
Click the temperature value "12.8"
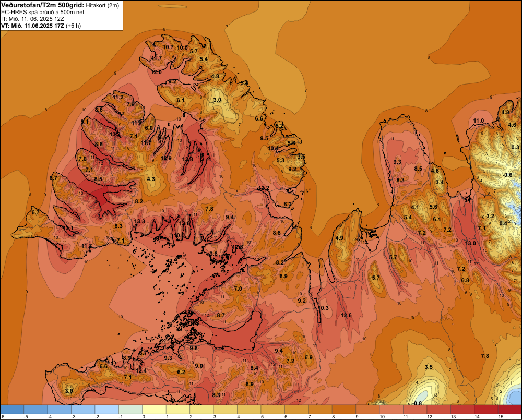[x=238, y=247]
